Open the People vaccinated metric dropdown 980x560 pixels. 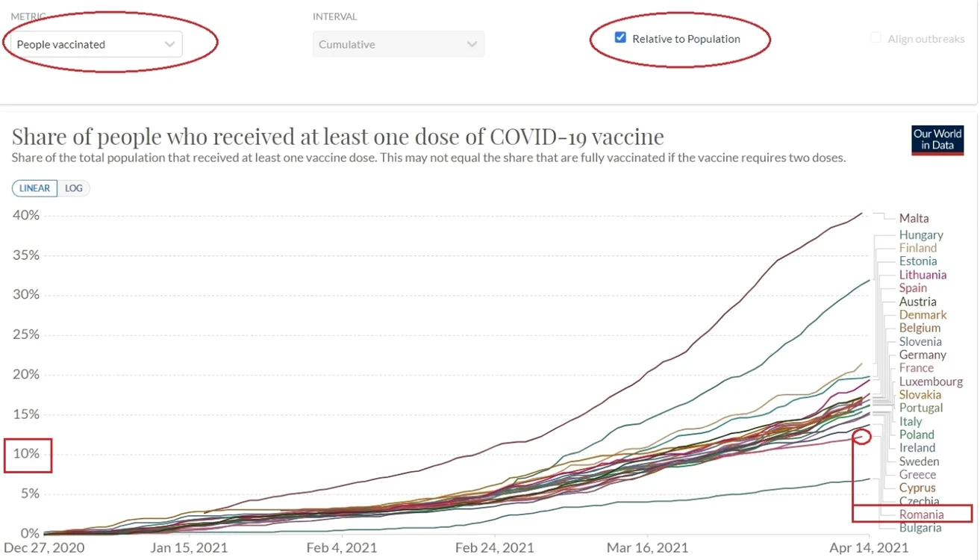coord(96,44)
